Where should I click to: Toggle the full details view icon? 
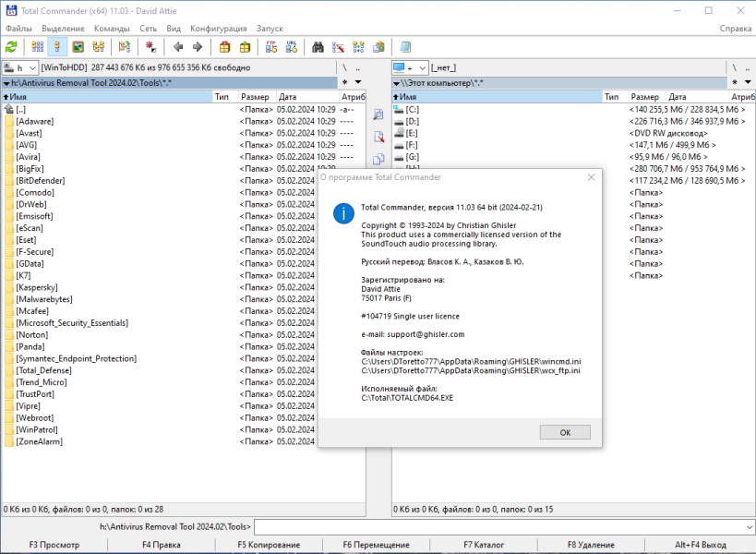(57, 47)
